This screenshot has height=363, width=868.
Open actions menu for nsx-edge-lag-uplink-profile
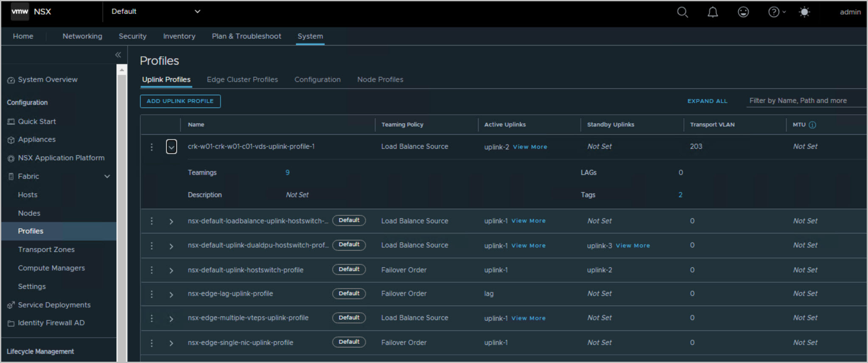pos(151,294)
